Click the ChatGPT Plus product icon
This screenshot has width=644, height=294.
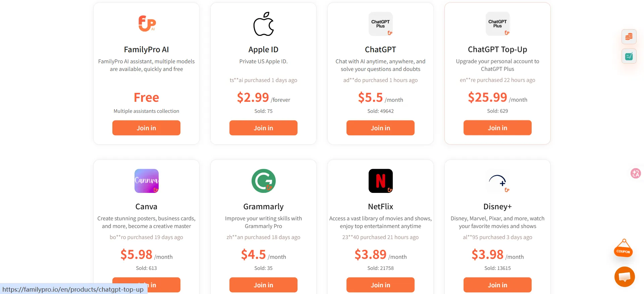tap(380, 24)
